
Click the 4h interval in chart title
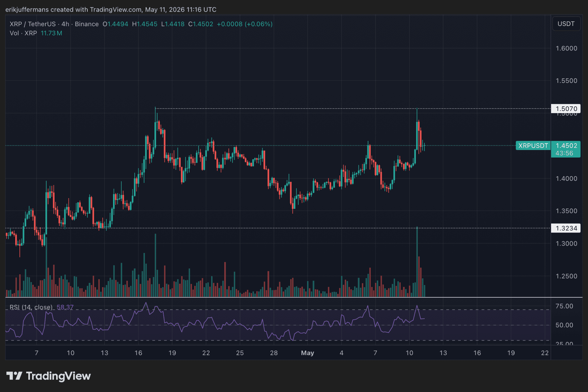pos(65,24)
